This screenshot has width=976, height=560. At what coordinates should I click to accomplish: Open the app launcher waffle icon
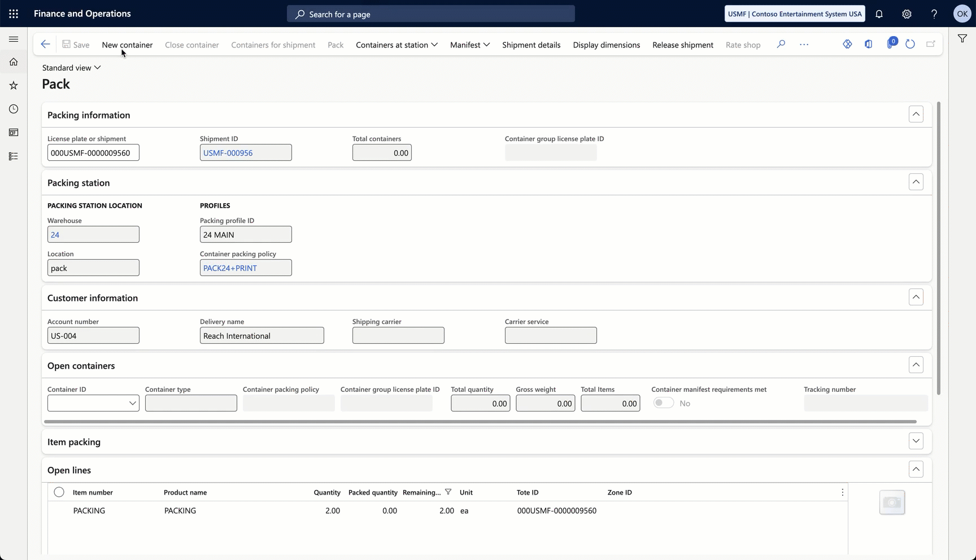[14, 14]
